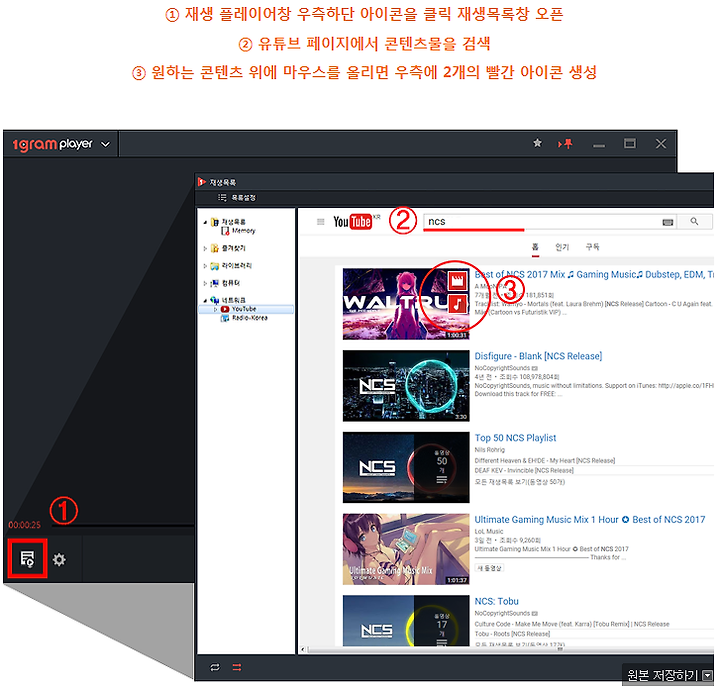Open LoL Music channel name
This screenshot has width=720, height=688.
[x=489, y=531]
